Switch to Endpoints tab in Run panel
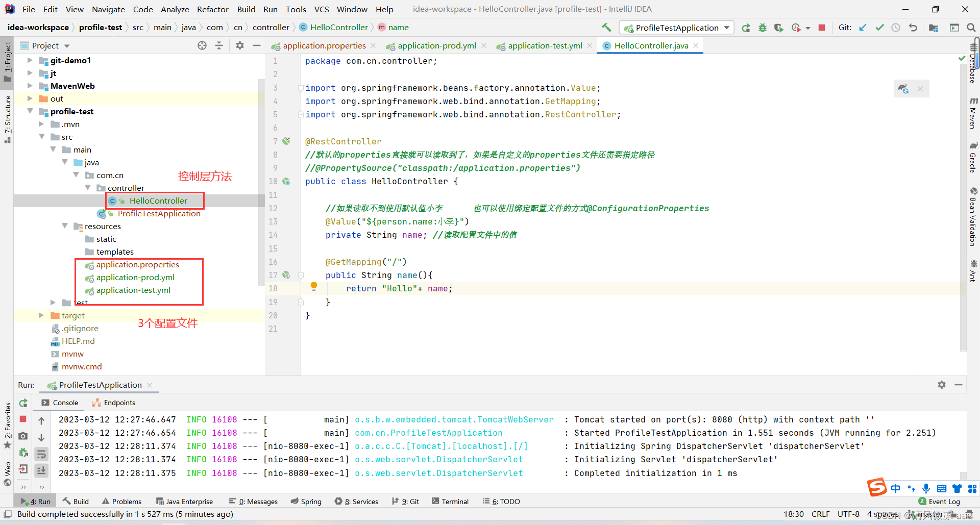 pos(114,403)
